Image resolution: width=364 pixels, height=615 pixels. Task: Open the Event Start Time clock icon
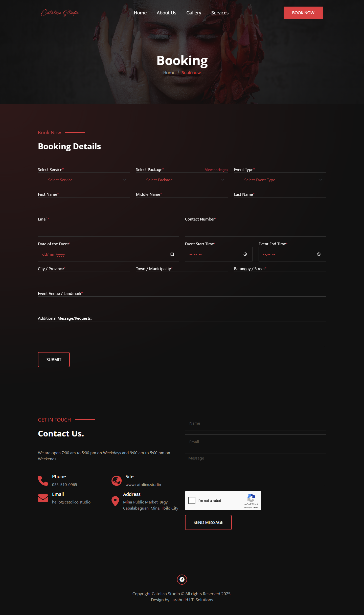(x=245, y=254)
